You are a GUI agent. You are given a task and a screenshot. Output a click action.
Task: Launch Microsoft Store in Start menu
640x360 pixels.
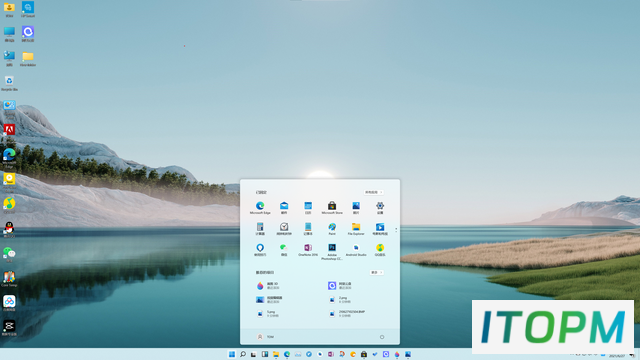tap(332, 208)
